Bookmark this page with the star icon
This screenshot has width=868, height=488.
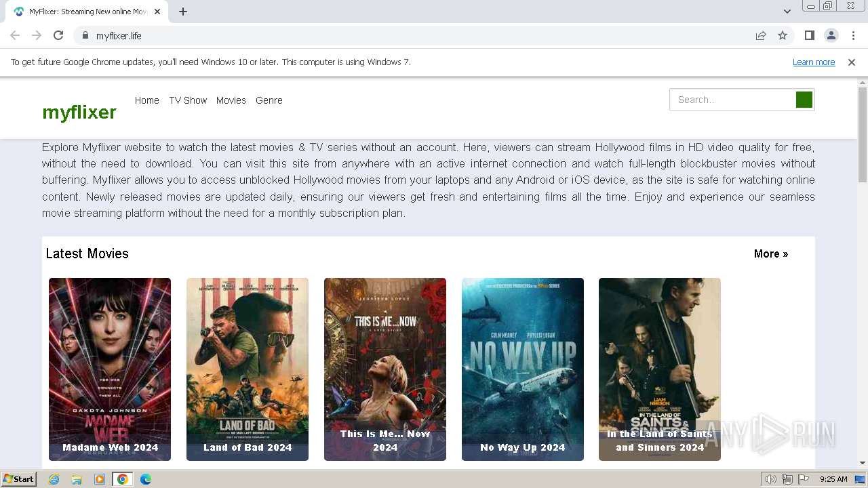pos(783,35)
